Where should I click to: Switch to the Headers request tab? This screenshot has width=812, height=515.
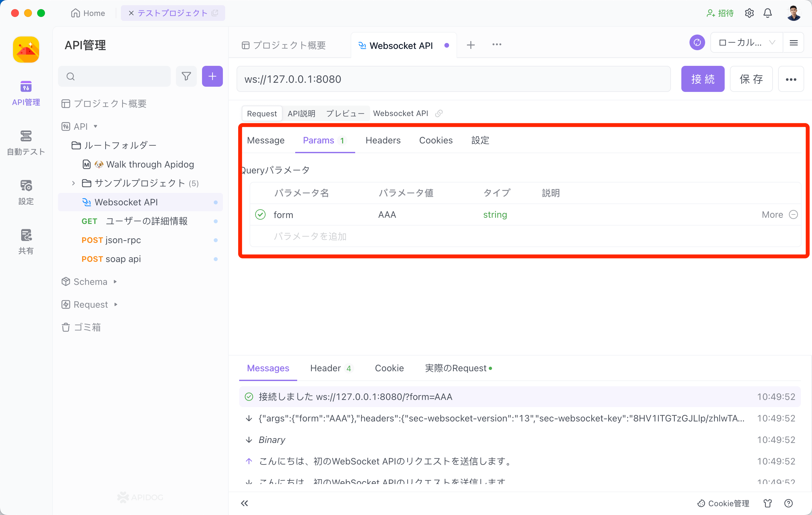pos(383,140)
